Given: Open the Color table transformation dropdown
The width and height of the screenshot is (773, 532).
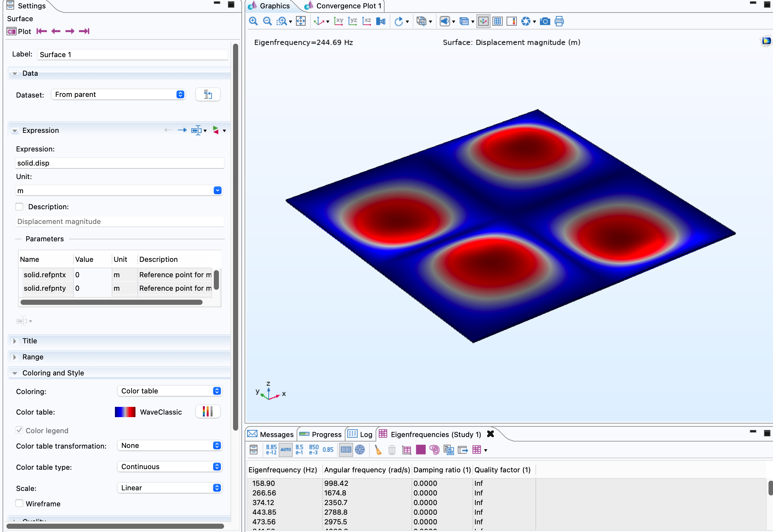Looking at the screenshot, I should point(169,446).
